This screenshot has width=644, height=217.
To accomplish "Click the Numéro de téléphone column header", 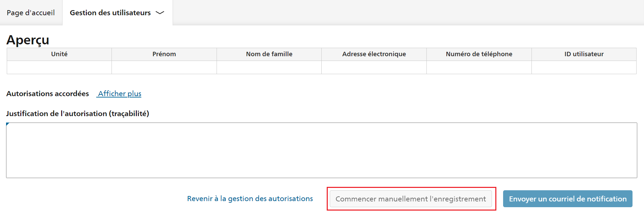I will coord(479,54).
